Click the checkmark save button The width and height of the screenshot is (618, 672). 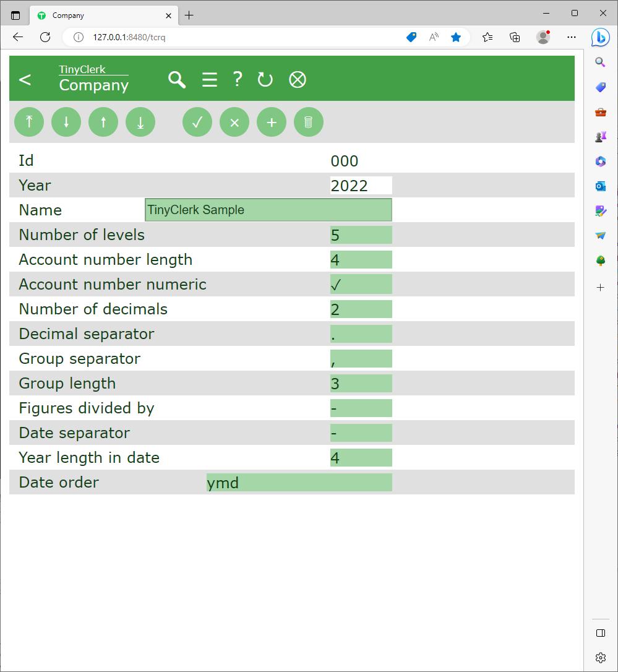point(197,122)
